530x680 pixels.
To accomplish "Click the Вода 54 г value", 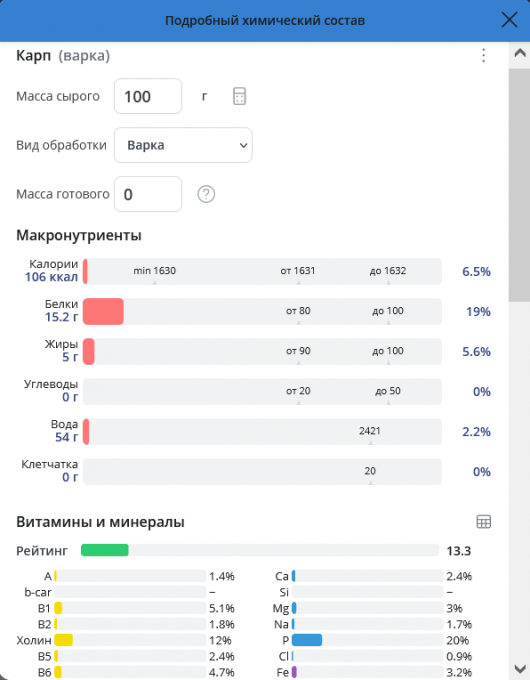I will pyautogui.click(x=66, y=437).
